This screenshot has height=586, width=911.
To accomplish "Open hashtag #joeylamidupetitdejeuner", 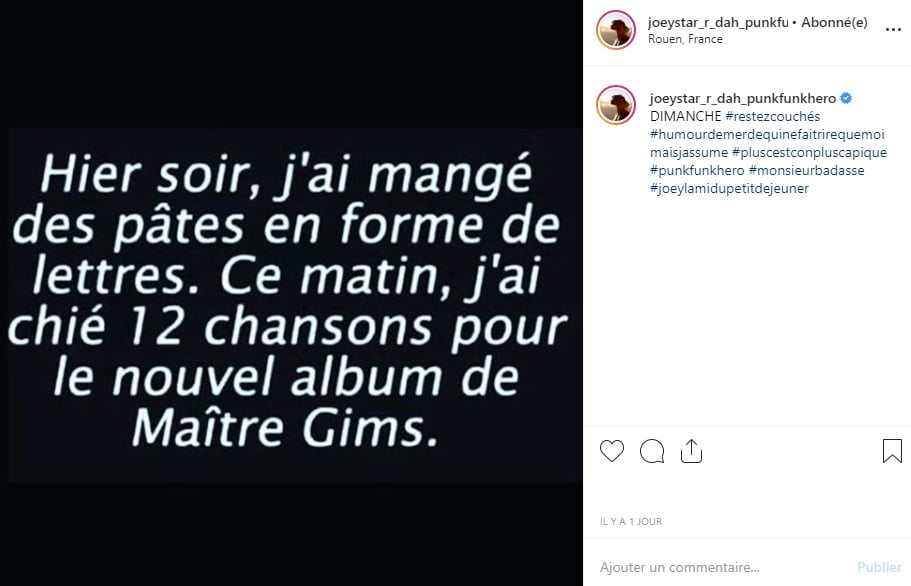I will (x=729, y=188).
